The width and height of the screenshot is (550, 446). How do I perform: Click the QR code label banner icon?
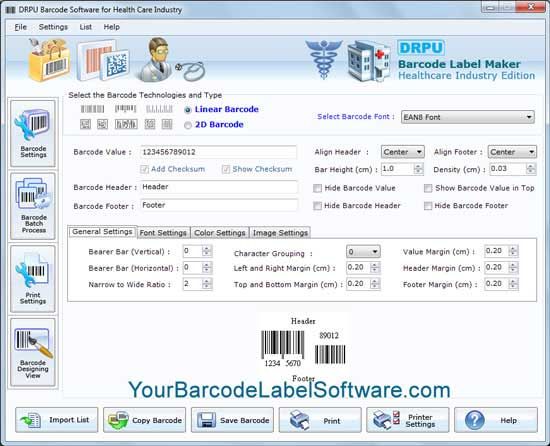coord(103,61)
